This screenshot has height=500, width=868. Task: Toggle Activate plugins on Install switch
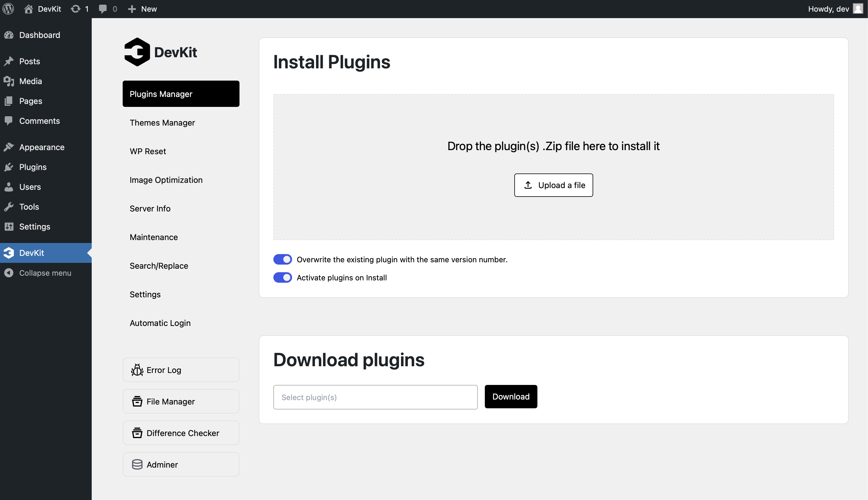(283, 277)
